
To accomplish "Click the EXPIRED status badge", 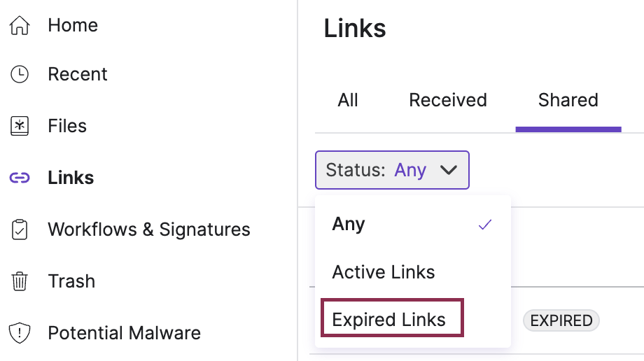I will [x=561, y=320].
